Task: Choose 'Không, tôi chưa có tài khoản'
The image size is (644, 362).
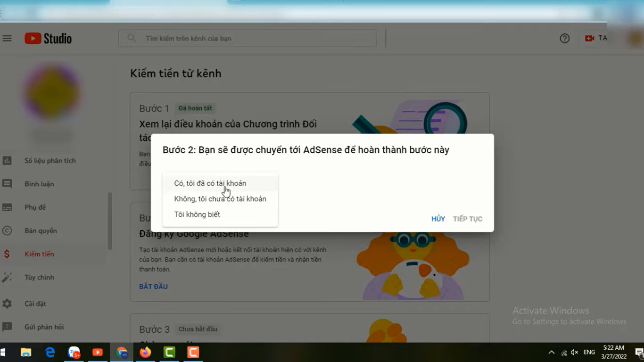Action: 220,199
